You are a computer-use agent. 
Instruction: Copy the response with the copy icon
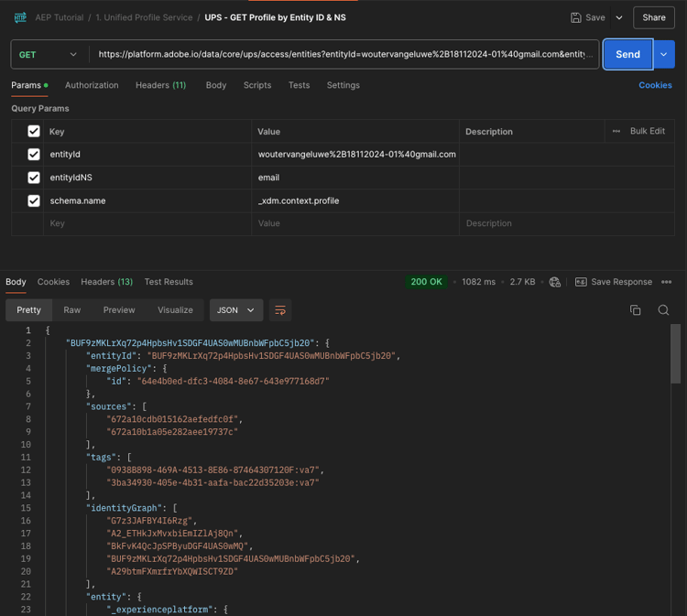(635, 310)
